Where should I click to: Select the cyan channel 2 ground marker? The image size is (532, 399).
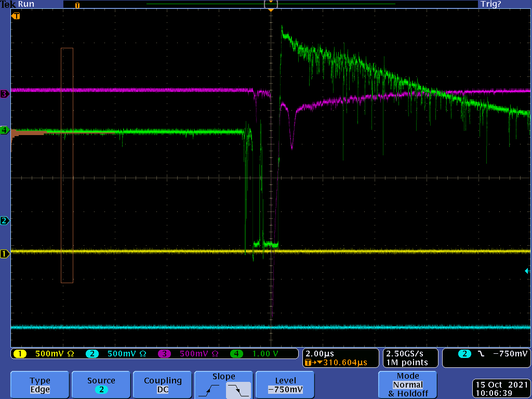pyautogui.click(x=5, y=221)
